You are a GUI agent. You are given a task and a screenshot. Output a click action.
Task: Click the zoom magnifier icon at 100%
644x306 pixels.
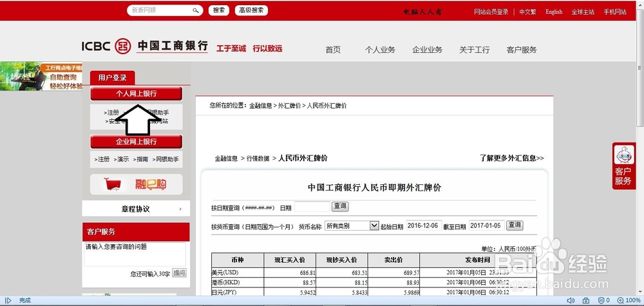pyautogui.click(x=620, y=301)
